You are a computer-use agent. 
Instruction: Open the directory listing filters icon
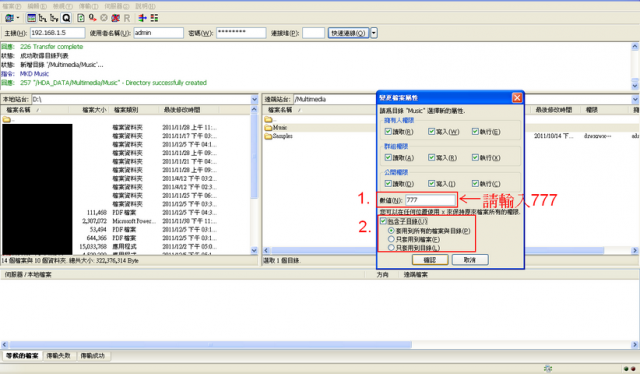click(142, 18)
